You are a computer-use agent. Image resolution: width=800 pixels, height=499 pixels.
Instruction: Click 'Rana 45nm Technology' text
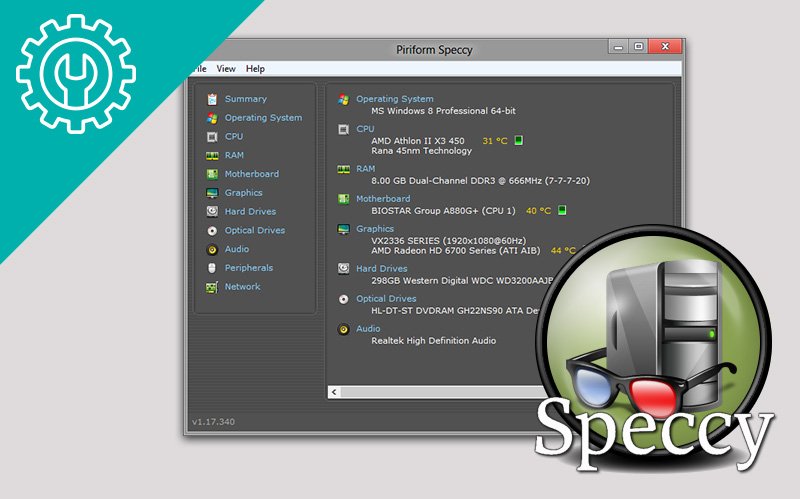[x=421, y=151]
